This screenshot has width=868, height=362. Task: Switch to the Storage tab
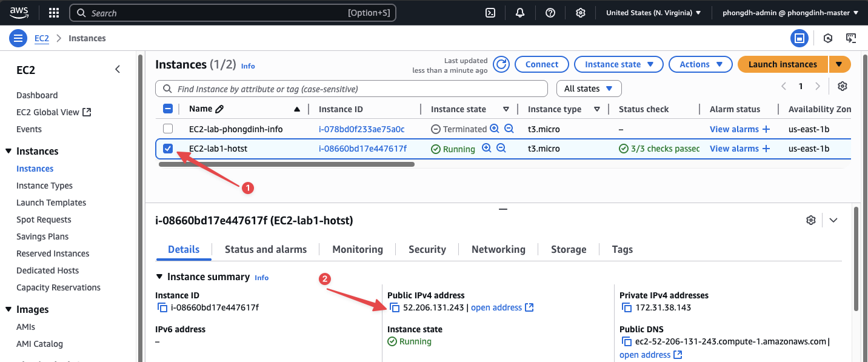[x=569, y=249]
